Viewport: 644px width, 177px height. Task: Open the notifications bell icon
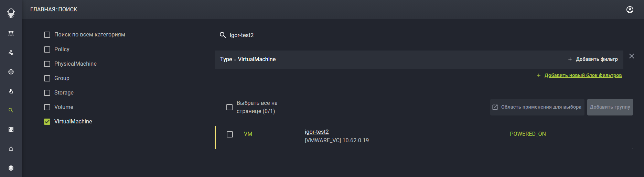11,149
